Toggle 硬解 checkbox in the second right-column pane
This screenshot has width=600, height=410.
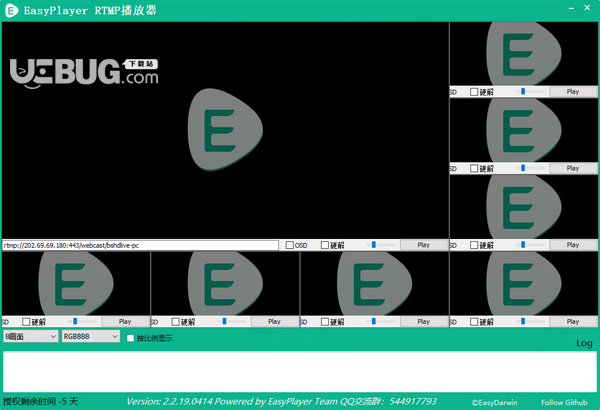[474, 168]
